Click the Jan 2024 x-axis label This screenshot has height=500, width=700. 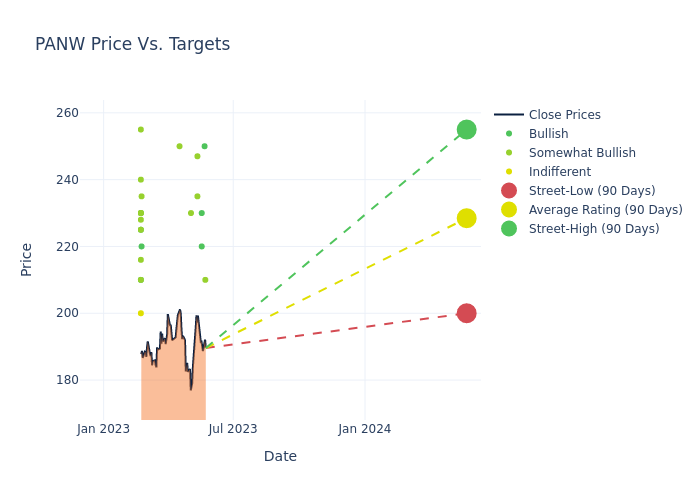pos(364,429)
